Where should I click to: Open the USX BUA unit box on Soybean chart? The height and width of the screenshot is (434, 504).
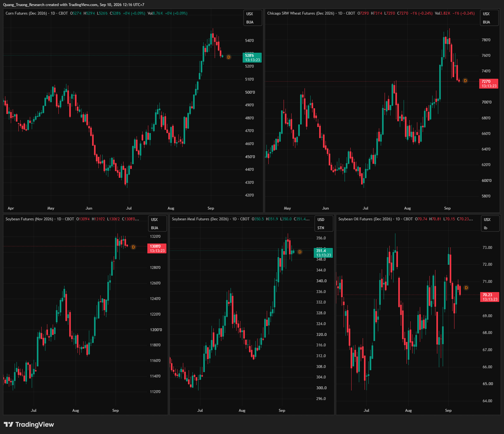[x=158, y=224]
